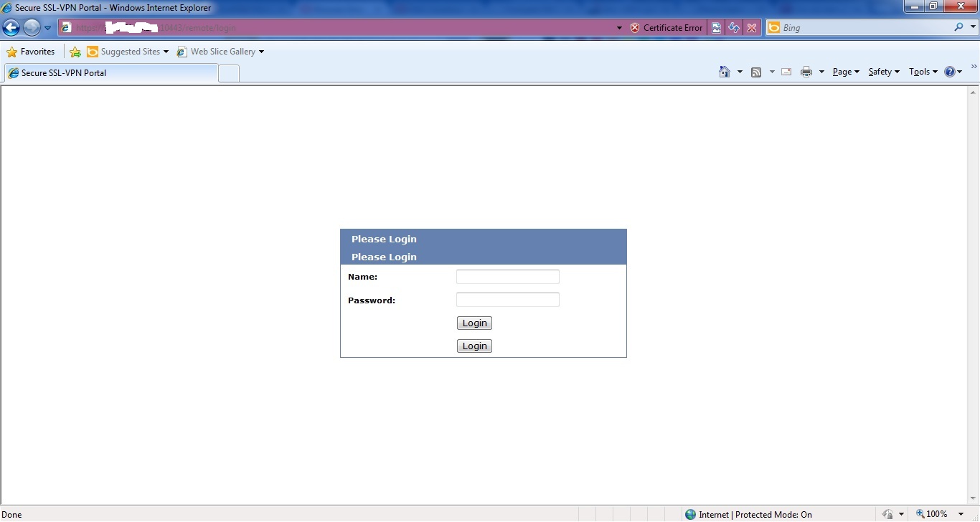View the Certificate Error warning
This screenshot has height=522, width=980.
[667, 27]
